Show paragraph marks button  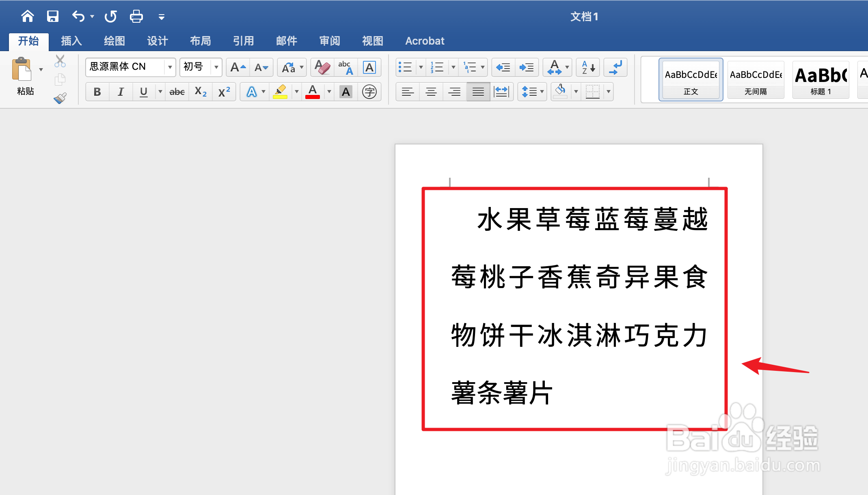click(615, 67)
